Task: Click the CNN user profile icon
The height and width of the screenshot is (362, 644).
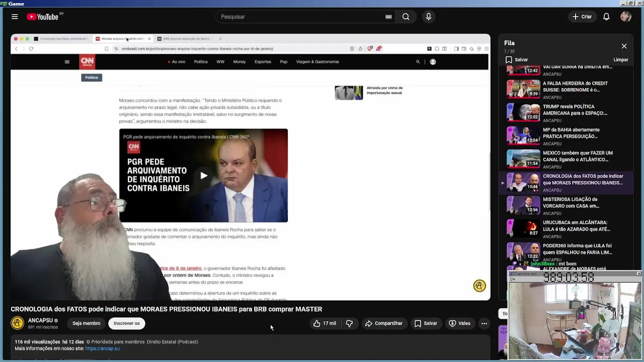Action: tap(433, 62)
